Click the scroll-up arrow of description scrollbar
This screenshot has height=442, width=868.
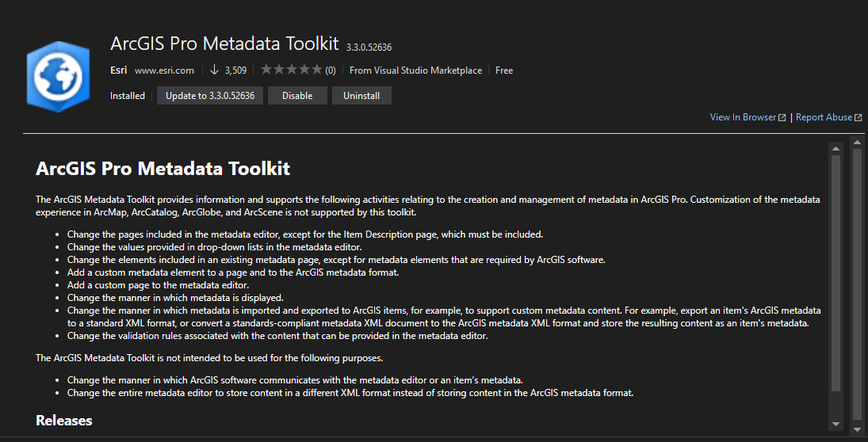(x=835, y=148)
